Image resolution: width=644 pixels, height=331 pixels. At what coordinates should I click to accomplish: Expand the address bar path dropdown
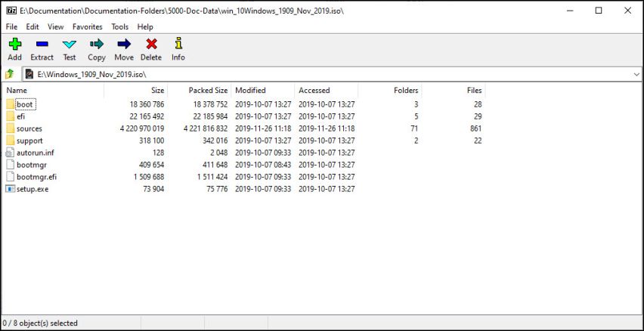[636, 74]
